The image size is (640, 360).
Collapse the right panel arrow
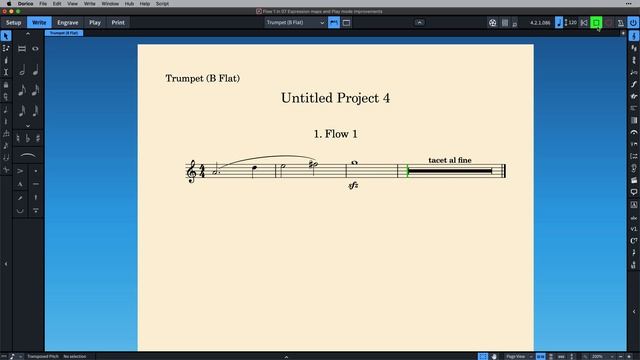click(x=634, y=311)
